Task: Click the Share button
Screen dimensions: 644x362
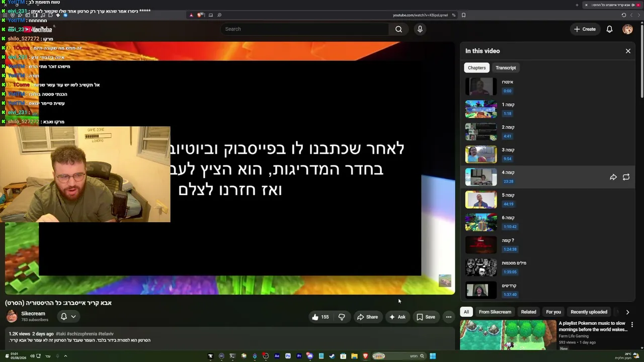Action: (x=367, y=317)
